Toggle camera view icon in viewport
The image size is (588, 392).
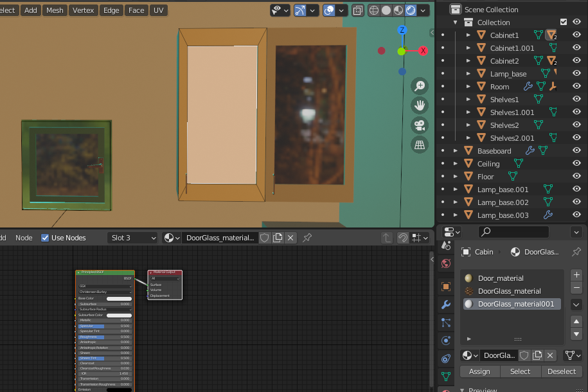point(420,125)
